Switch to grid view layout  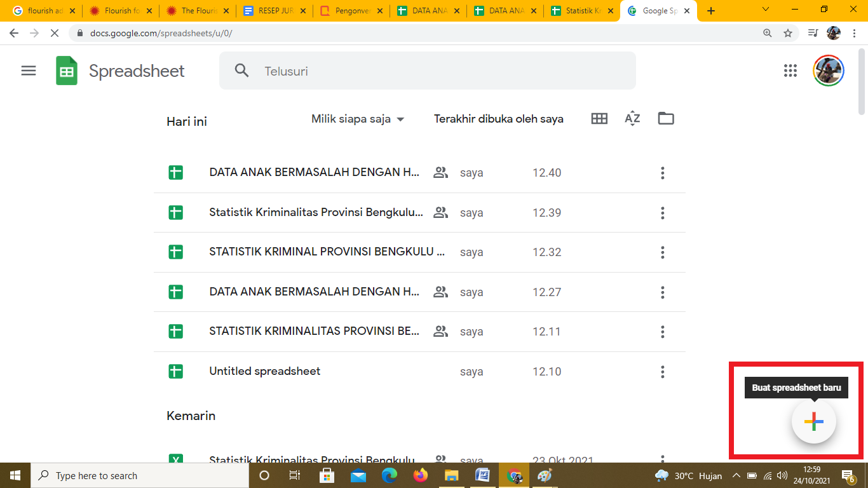tap(599, 119)
